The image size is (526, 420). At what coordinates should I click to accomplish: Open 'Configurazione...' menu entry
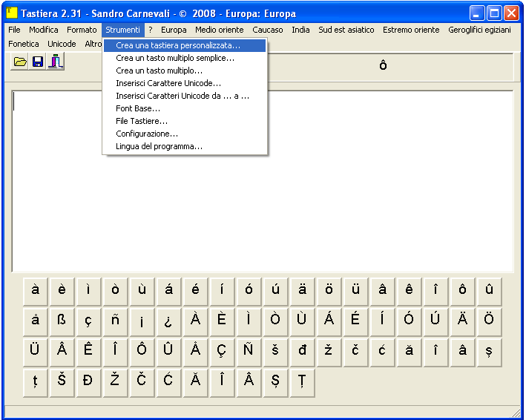tap(185, 134)
